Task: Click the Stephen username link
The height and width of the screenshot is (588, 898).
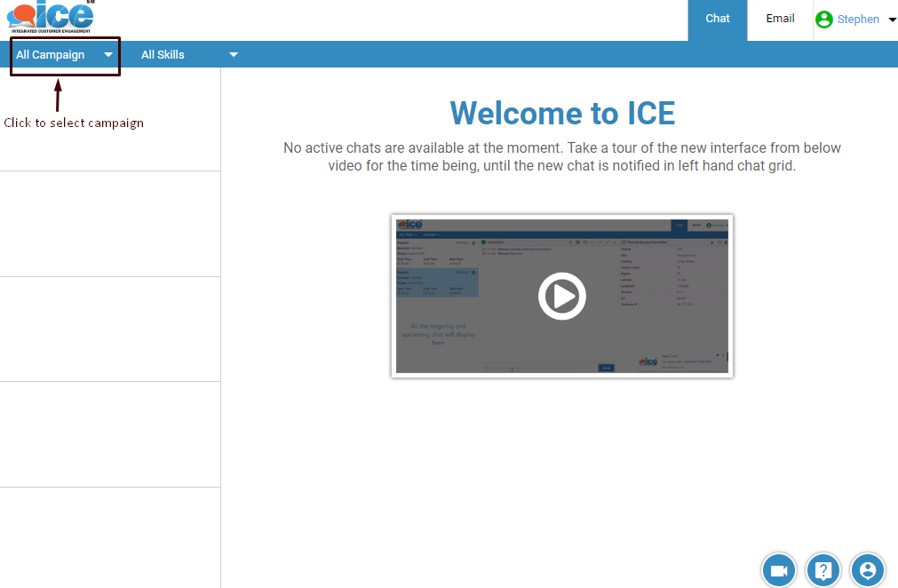Action: pyautogui.click(x=858, y=20)
